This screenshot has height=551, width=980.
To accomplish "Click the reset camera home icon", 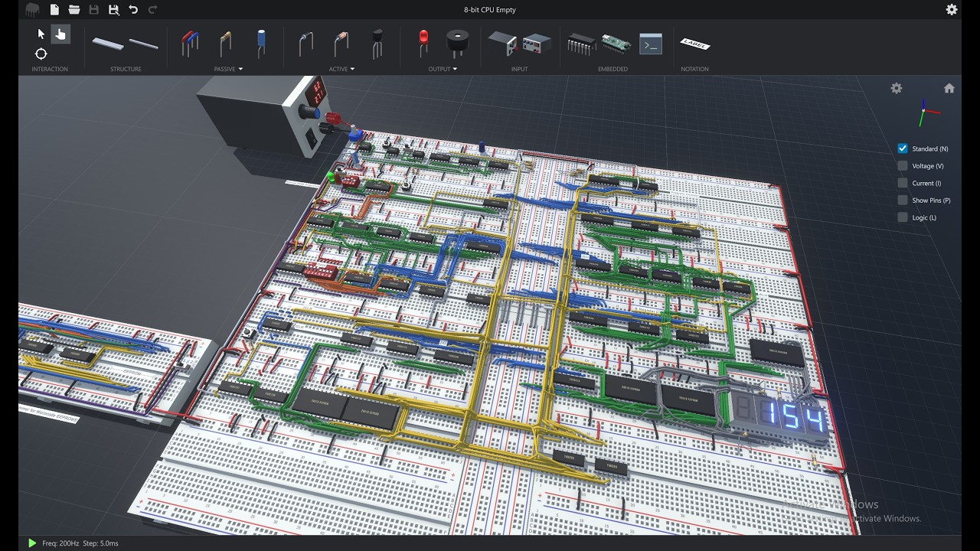I will [949, 89].
